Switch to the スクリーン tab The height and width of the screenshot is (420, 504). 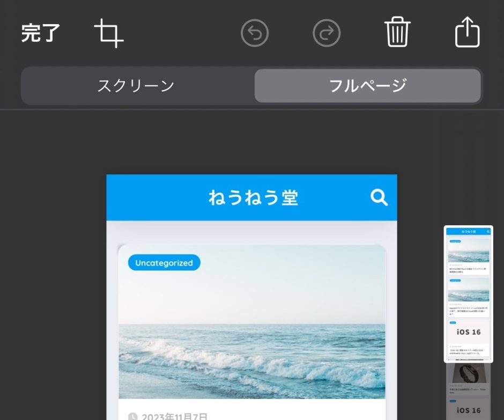click(136, 86)
